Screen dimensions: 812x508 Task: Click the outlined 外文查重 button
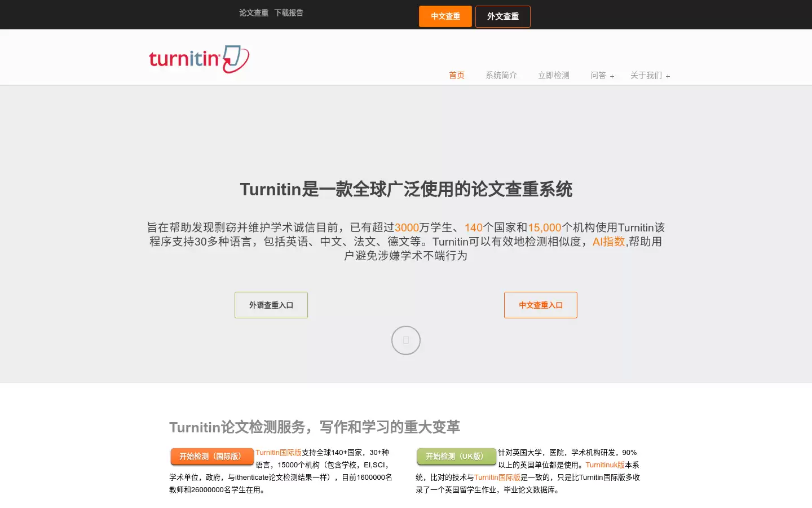click(x=503, y=16)
